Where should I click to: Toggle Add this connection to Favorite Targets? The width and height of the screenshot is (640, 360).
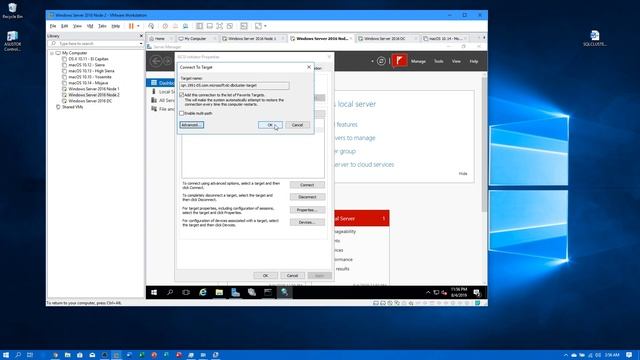pos(182,95)
